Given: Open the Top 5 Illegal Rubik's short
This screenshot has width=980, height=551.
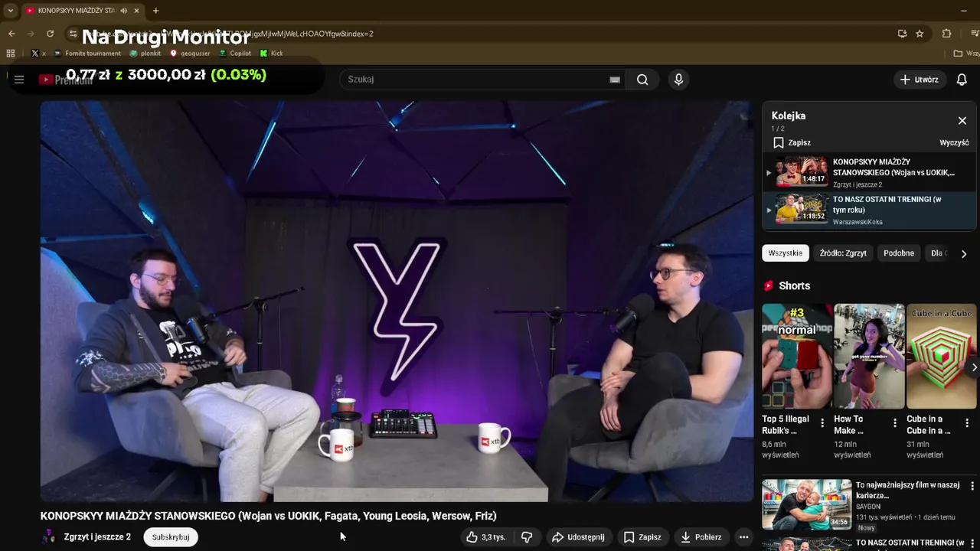Looking at the screenshot, I should pos(797,357).
